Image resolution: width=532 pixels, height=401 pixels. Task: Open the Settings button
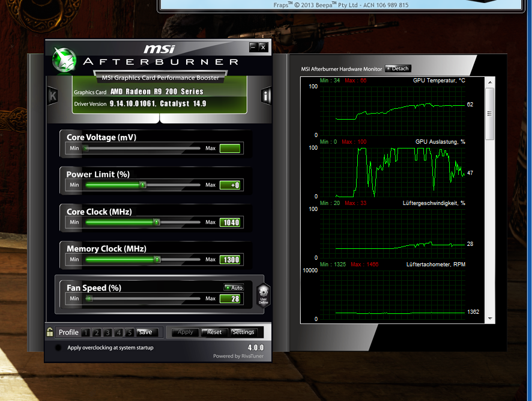point(243,332)
